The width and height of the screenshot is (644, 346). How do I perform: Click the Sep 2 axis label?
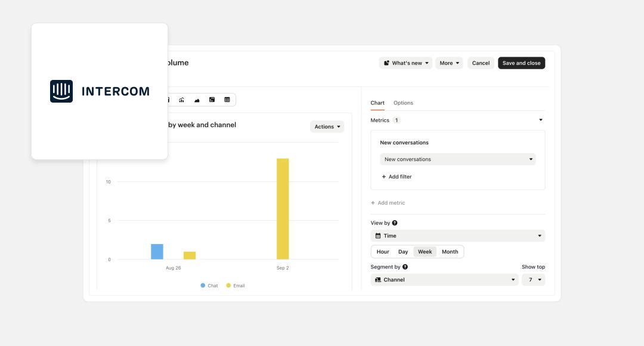(x=283, y=268)
